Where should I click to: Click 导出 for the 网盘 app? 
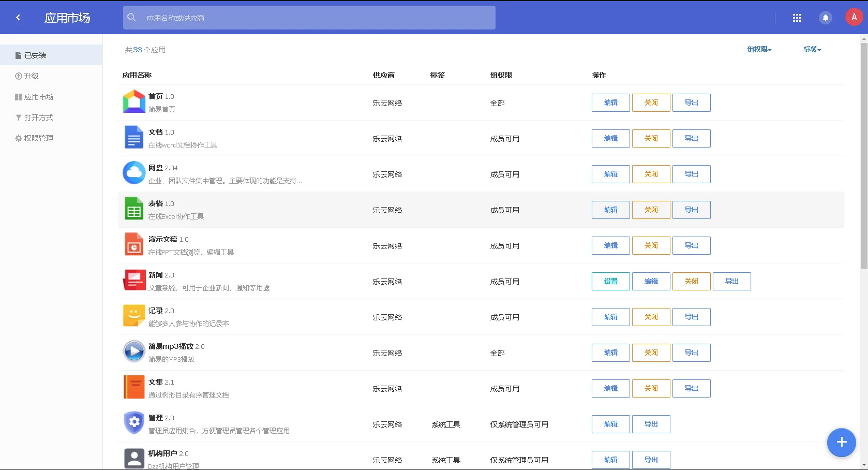692,174
